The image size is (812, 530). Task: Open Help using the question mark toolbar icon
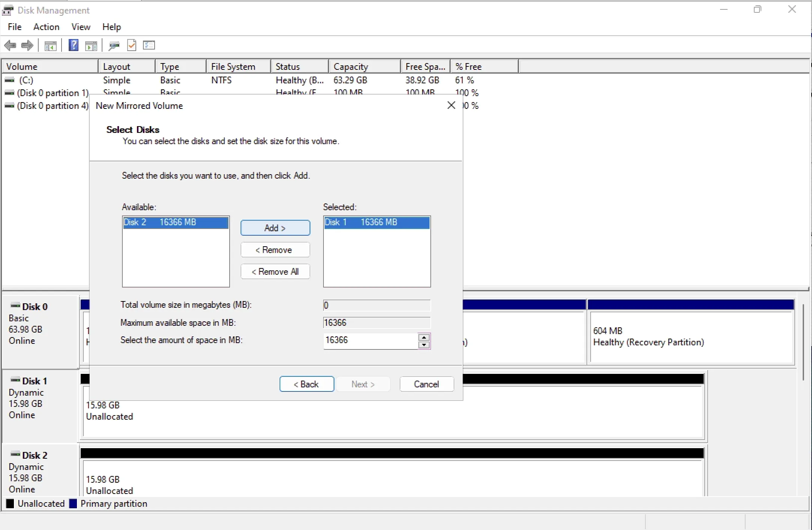point(74,45)
